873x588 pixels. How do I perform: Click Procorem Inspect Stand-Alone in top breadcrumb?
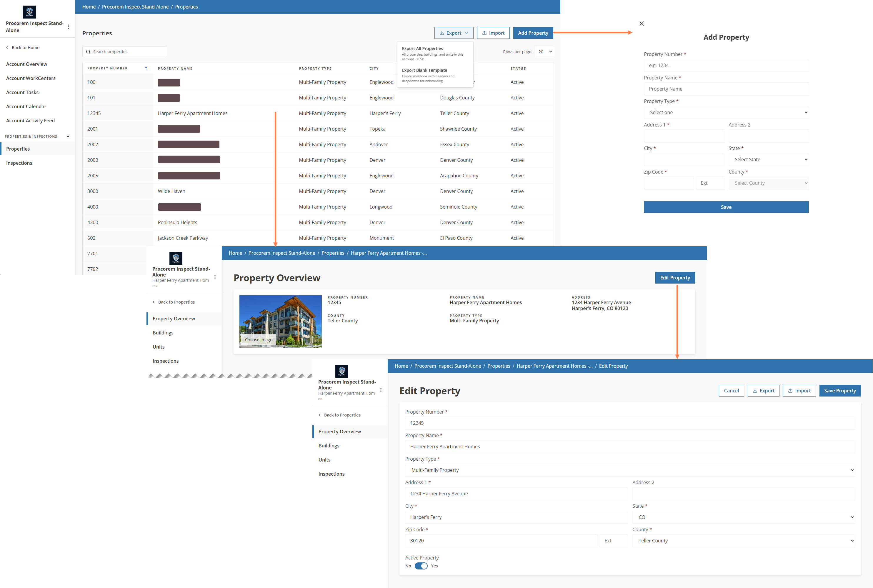pyautogui.click(x=135, y=7)
